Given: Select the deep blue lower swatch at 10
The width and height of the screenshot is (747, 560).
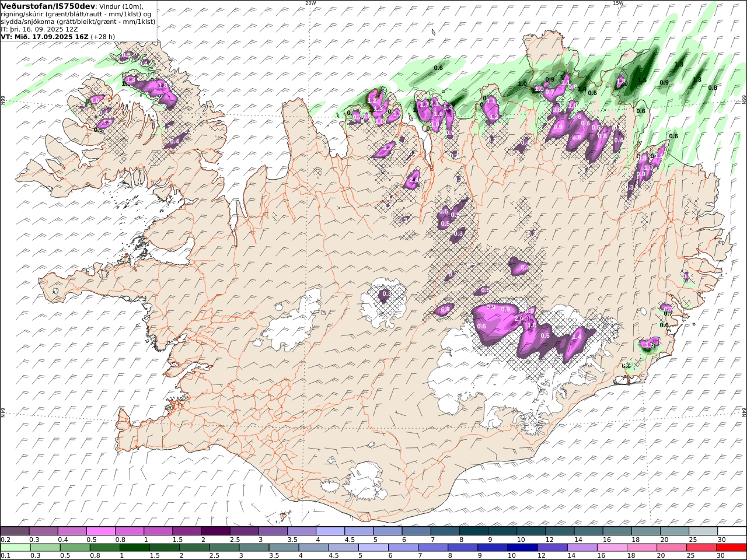Looking at the screenshot, I should pos(522,548).
